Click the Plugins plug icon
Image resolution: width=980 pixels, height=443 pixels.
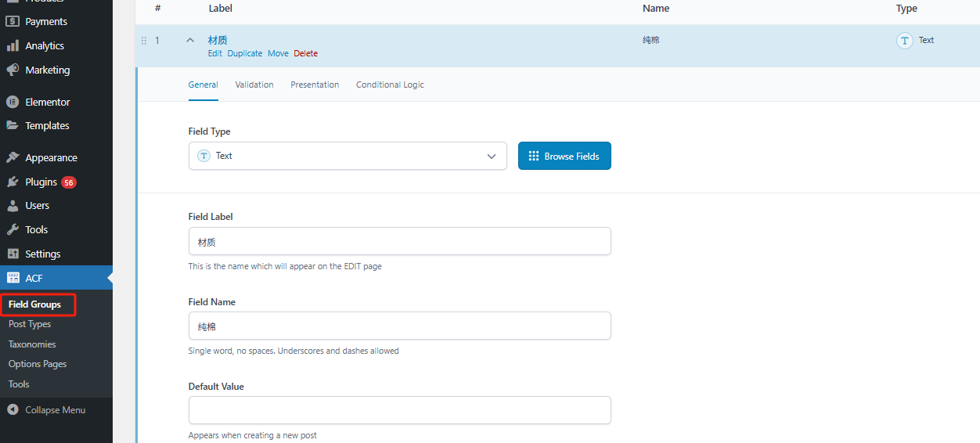click(x=13, y=182)
